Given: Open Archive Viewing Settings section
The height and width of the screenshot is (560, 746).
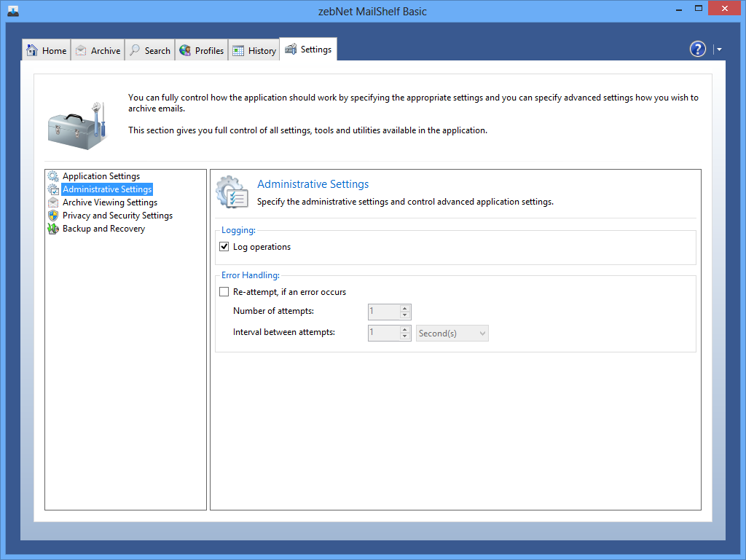Looking at the screenshot, I should tap(109, 202).
